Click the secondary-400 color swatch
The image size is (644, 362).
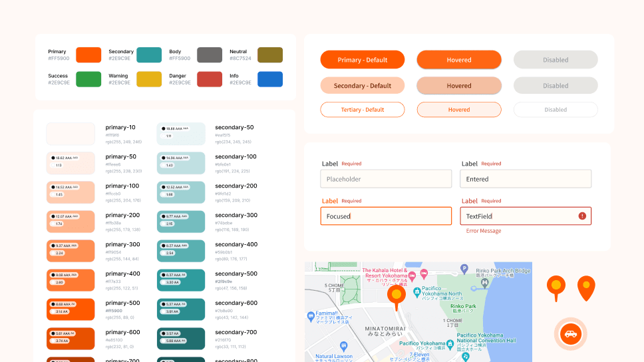click(x=181, y=251)
